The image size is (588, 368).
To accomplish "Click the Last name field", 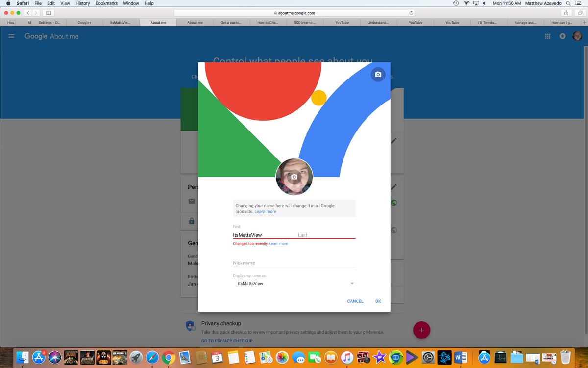I will [326, 235].
